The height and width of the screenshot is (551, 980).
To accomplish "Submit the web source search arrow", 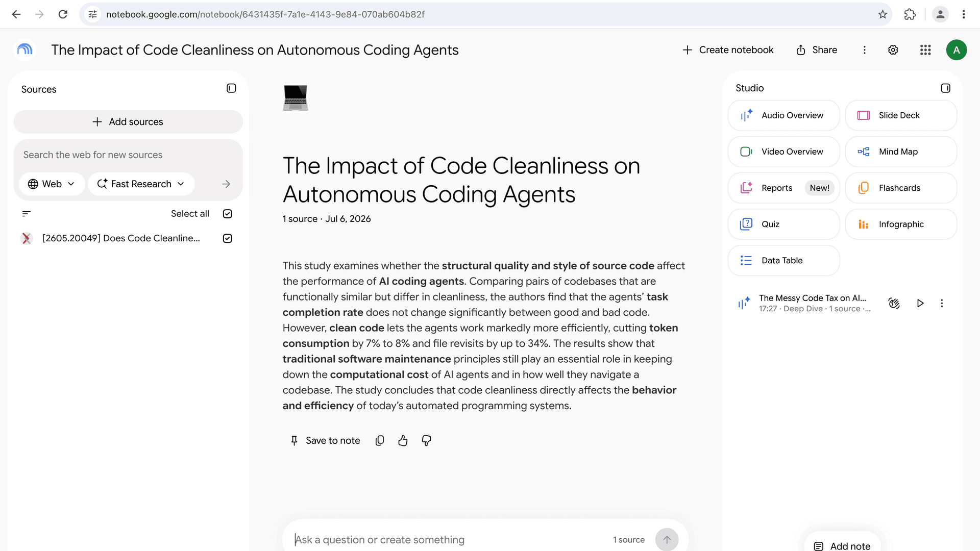I will (226, 184).
